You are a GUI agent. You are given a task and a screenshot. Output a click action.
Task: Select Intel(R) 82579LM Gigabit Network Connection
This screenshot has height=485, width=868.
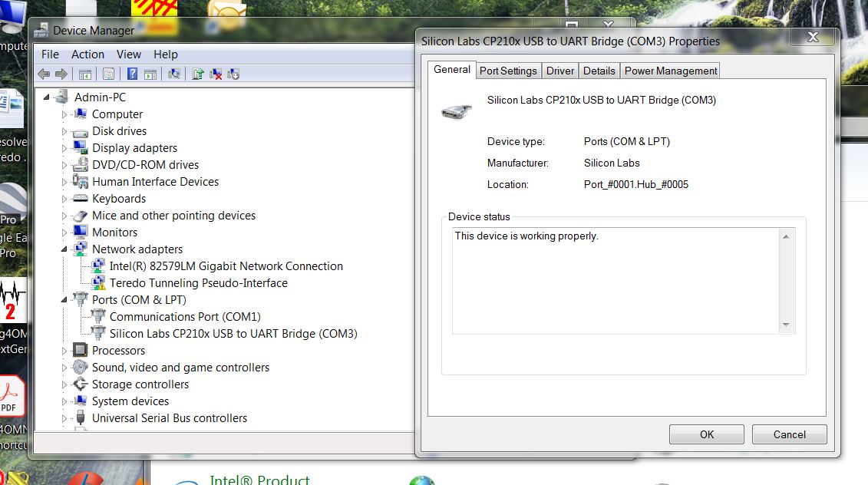click(x=226, y=266)
